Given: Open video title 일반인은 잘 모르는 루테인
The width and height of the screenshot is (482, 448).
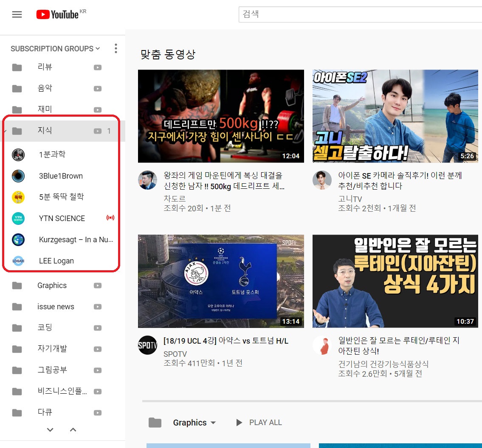Looking at the screenshot, I should click(x=399, y=345).
